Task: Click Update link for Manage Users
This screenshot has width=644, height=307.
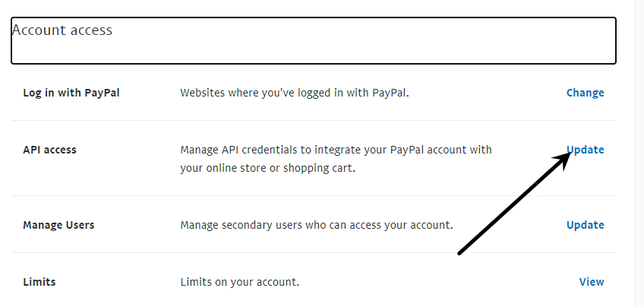Action: pos(585,225)
